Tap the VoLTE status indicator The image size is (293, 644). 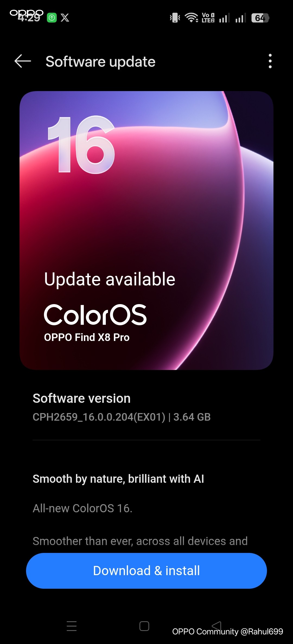208,18
